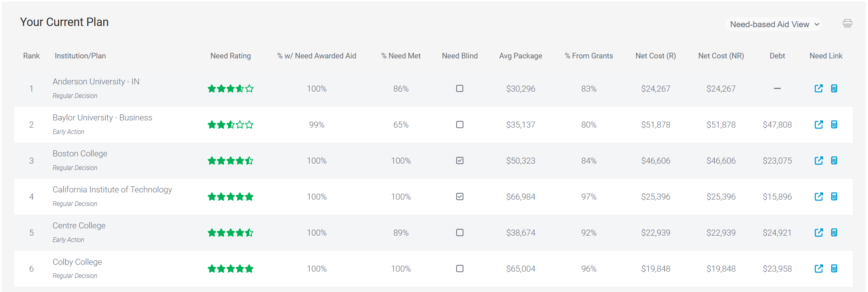
Task: Click the Net Cost (R) column header
Action: point(656,56)
